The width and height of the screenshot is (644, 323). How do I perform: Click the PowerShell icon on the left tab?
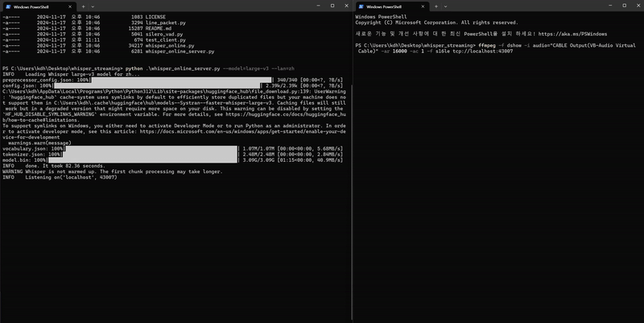7,6
